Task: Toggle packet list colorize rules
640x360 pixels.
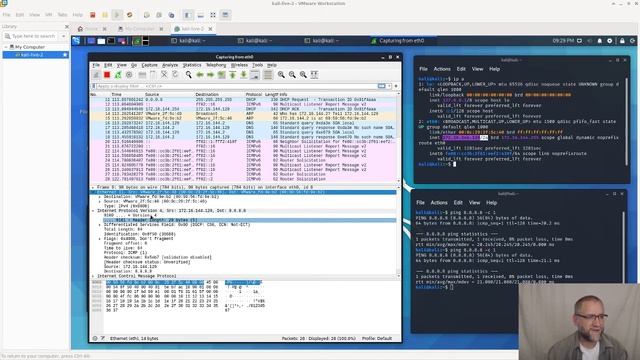Action: point(268,75)
